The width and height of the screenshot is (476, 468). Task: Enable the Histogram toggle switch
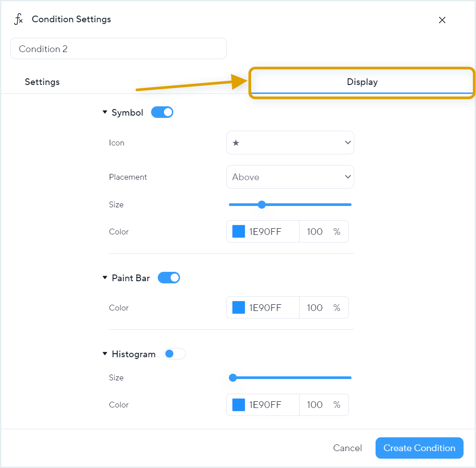[175, 354]
